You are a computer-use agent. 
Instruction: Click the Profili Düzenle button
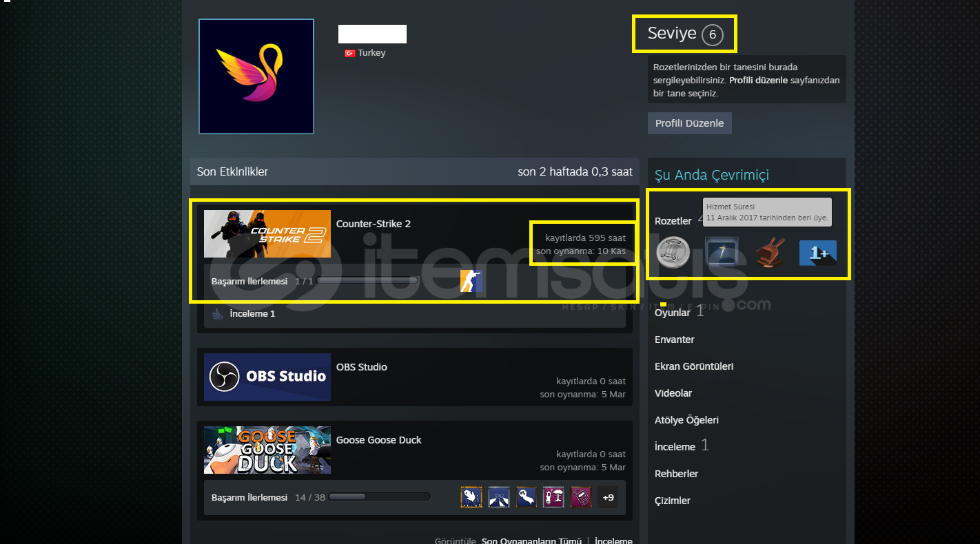tap(689, 123)
